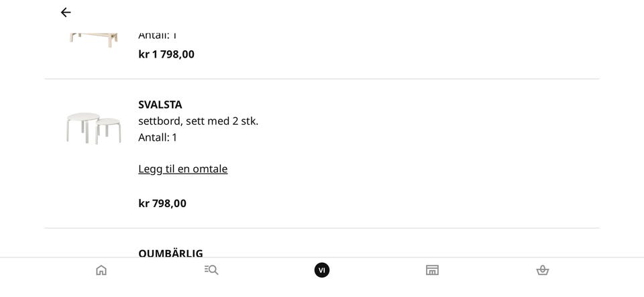Image resolution: width=644 pixels, height=297 pixels.
Task: Click the blank area of the SVALSTA row
Action: tap(411, 154)
